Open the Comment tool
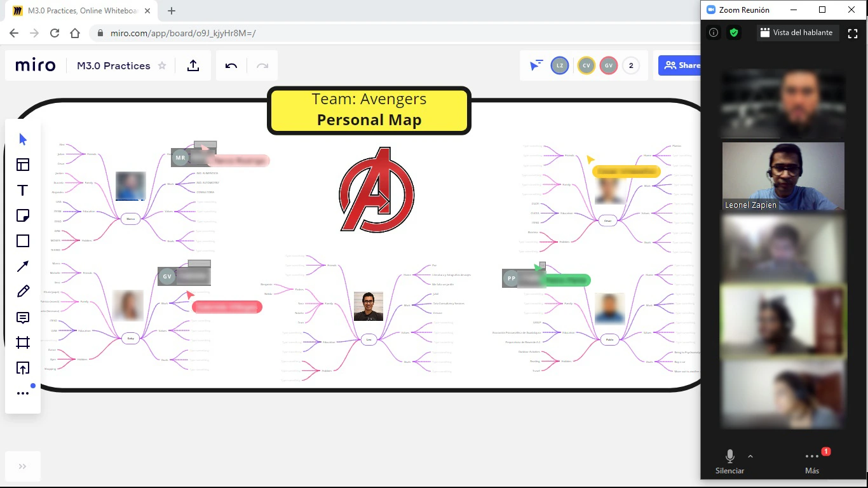The width and height of the screenshot is (868, 488). coord(23,318)
